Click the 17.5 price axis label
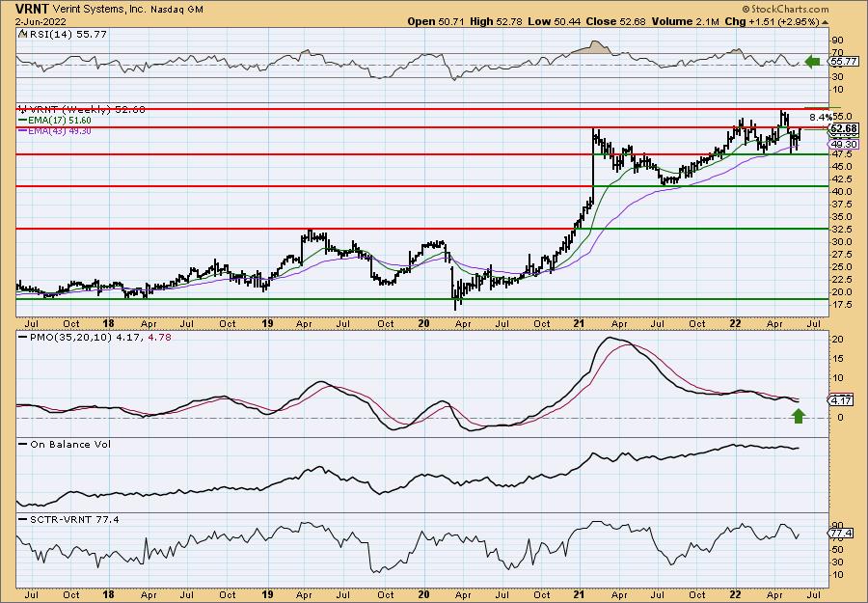The image size is (868, 603). pyautogui.click(x=841, y=305)
